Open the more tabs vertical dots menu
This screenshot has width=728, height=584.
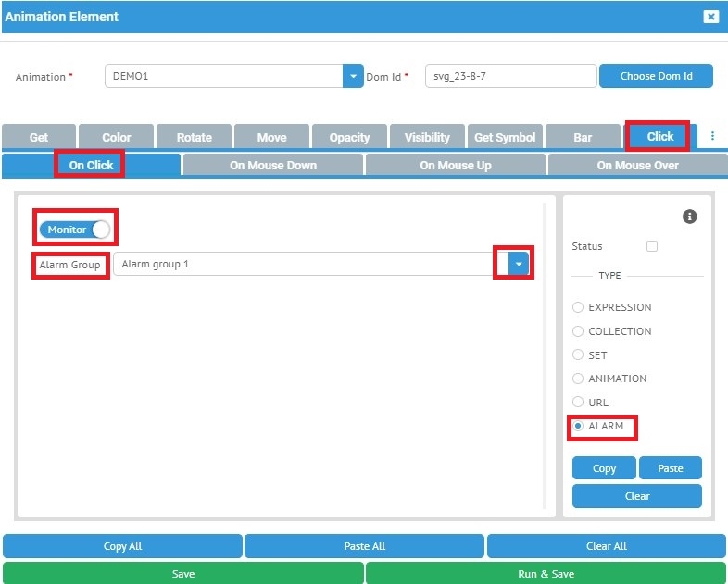tap(712, 136)
